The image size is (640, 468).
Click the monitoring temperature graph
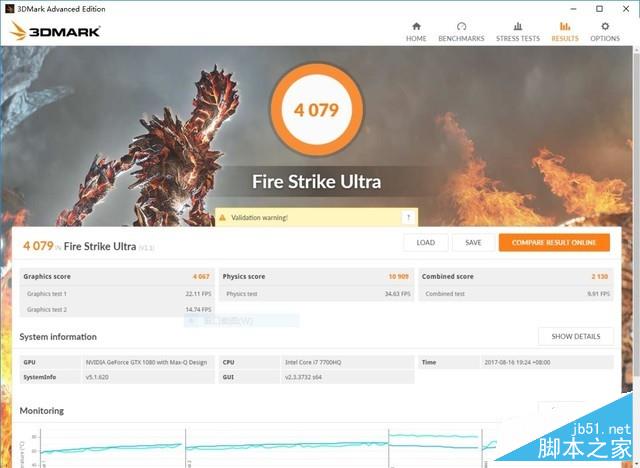click(x=261, y=448)
